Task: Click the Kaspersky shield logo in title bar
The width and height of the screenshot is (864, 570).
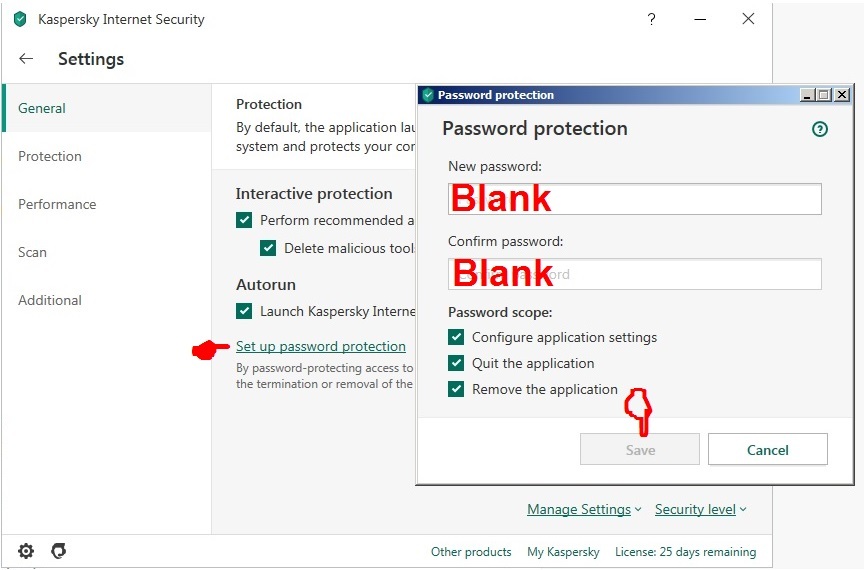Action: click(20, 19)
